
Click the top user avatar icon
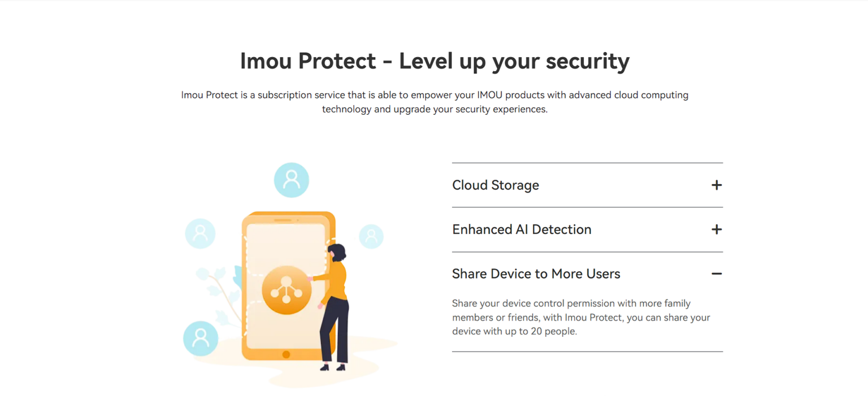coord(292,180)
